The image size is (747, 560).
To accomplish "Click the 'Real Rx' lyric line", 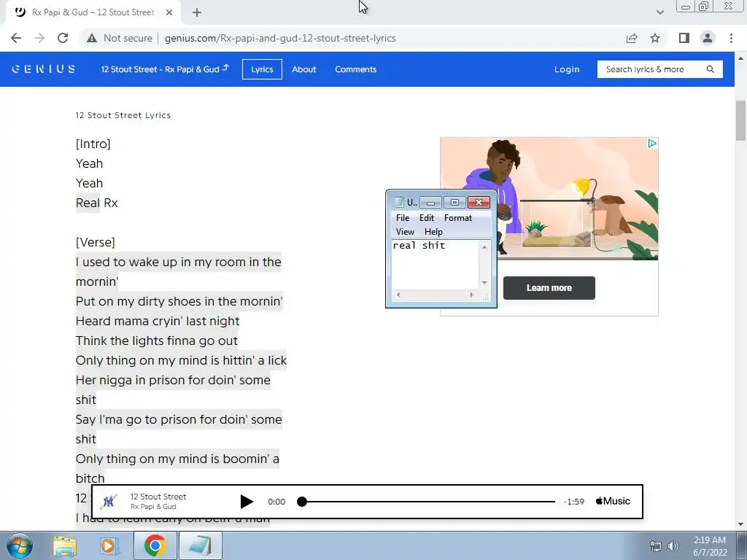I will pyautogui.click(x=97, y=203).
